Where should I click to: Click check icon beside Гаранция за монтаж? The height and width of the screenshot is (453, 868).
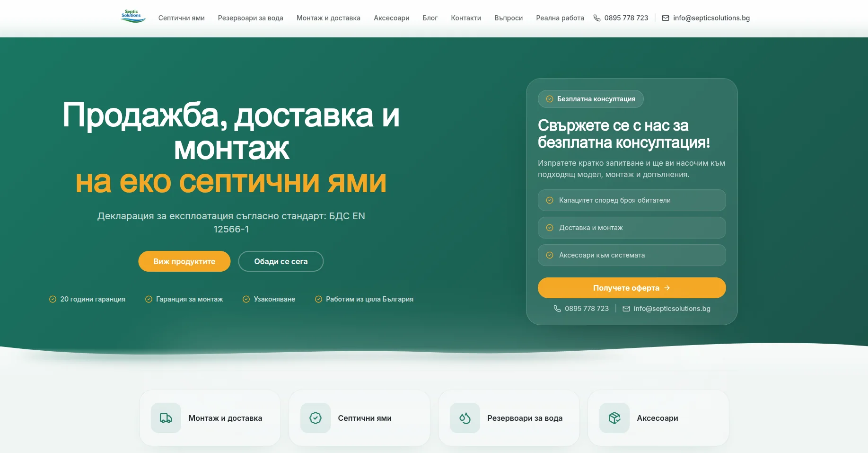pos(149,299)
